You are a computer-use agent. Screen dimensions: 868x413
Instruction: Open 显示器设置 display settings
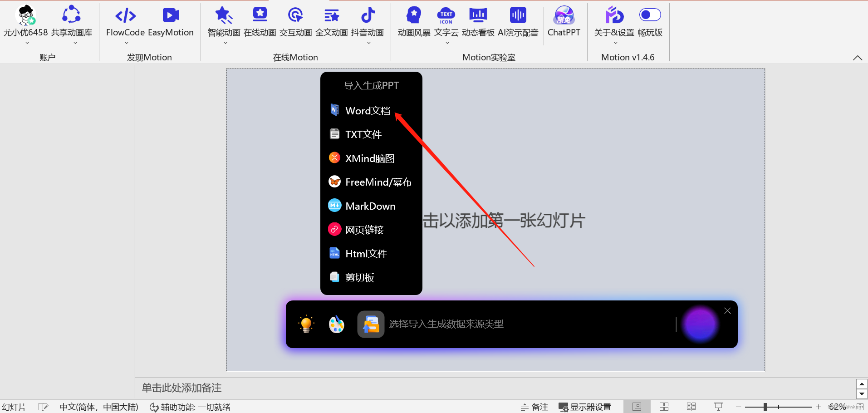585,407
